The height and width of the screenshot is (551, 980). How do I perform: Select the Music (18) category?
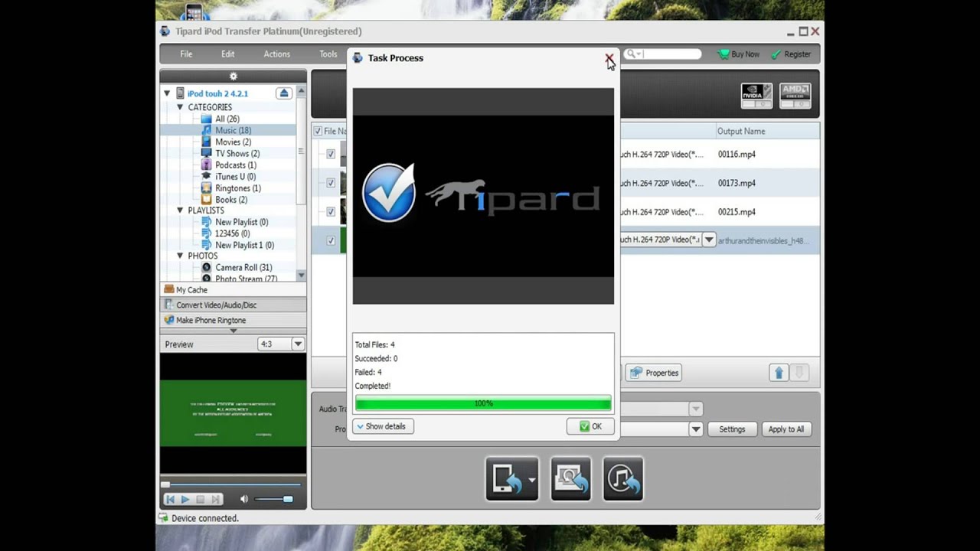click(x=233, y=130)
